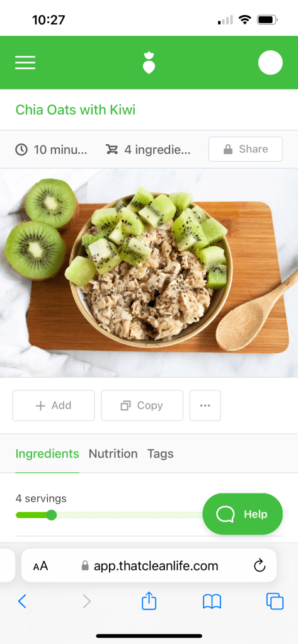Screen dimensions: 298x644
Task: Tap the That Clean Life logo
Action: pos(149,63)
